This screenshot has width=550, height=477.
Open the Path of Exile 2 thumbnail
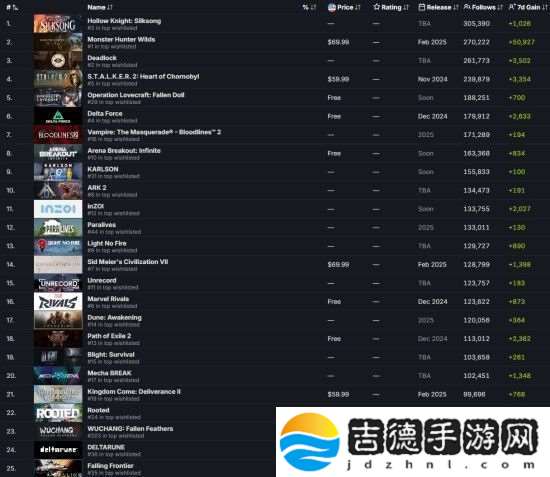[58, 339]
